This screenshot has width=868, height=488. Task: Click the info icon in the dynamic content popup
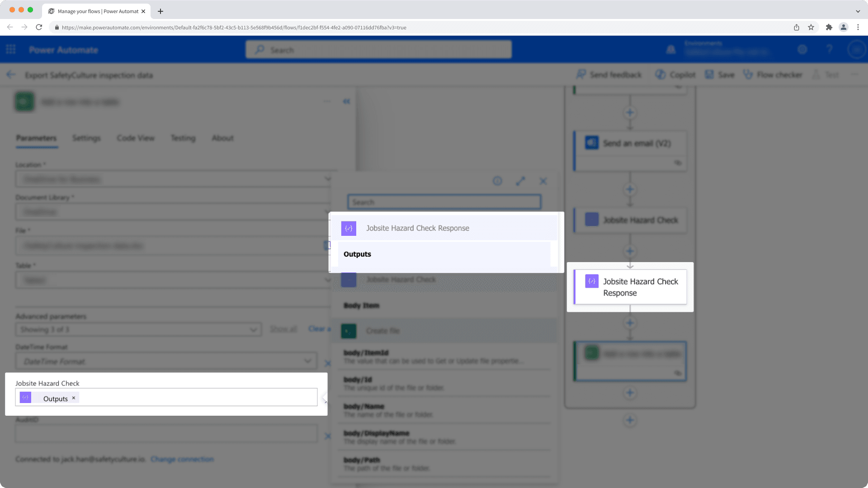[497, 181]
